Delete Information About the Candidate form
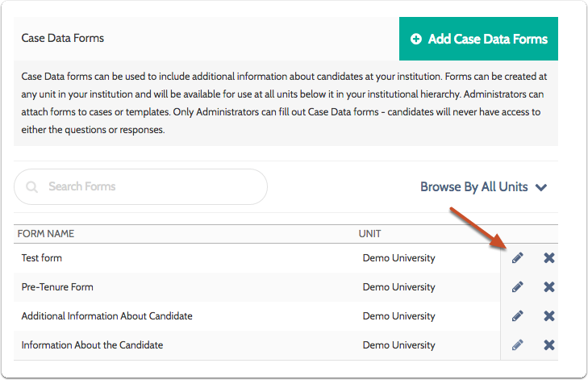 (x=549, y=345)
